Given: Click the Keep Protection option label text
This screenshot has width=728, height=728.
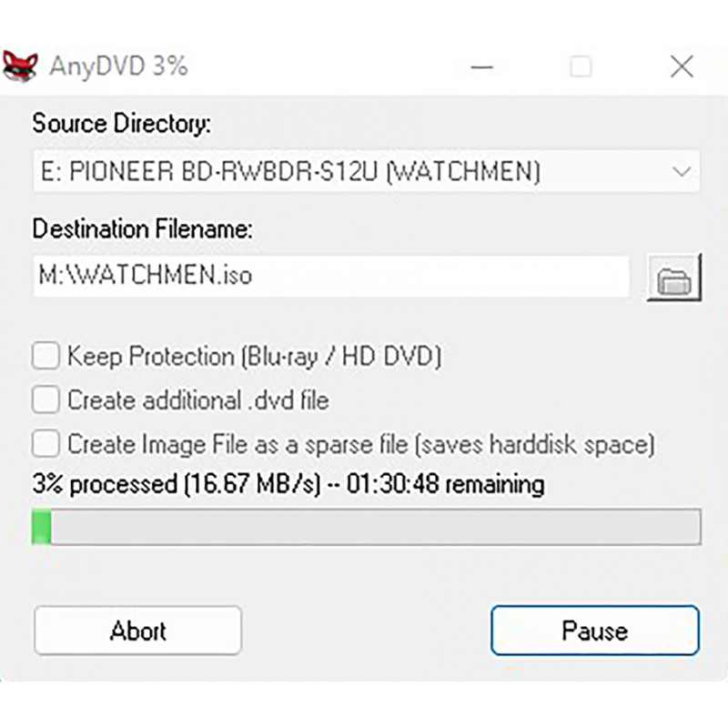Looking at the screenshot, I should (x=255, y=357).
